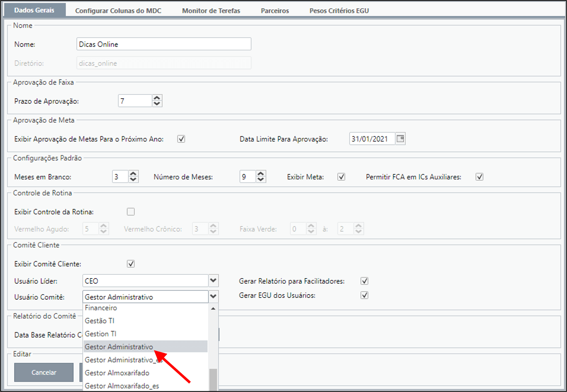Toggle Exibir Aprovação de Metas checkbox

point(181,139)
